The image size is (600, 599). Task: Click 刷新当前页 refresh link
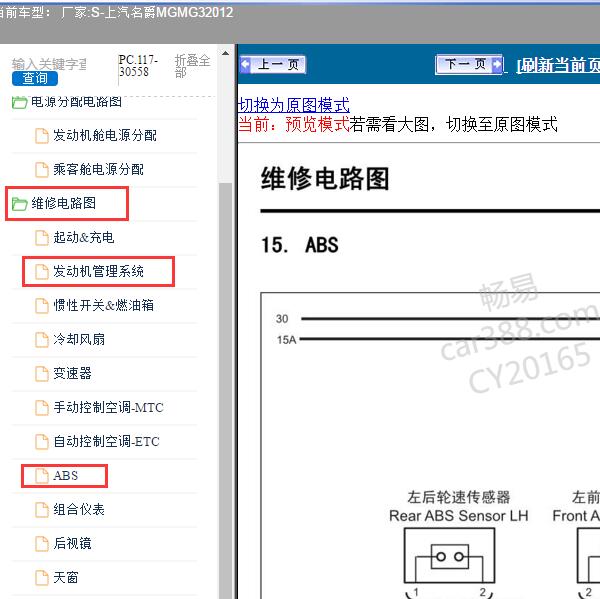point(558,65)
